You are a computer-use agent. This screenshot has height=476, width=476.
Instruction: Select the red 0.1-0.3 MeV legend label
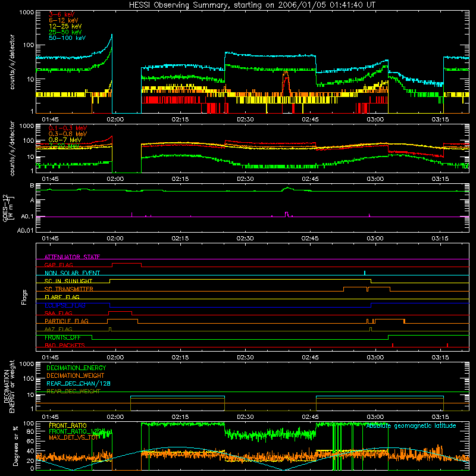tap(68, 128)
